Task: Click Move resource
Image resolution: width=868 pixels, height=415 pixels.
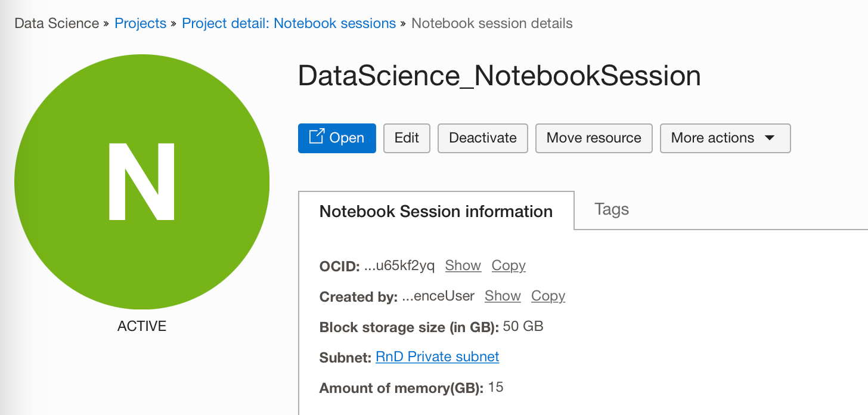Action: pyautogui.click(x=593, y=138)
